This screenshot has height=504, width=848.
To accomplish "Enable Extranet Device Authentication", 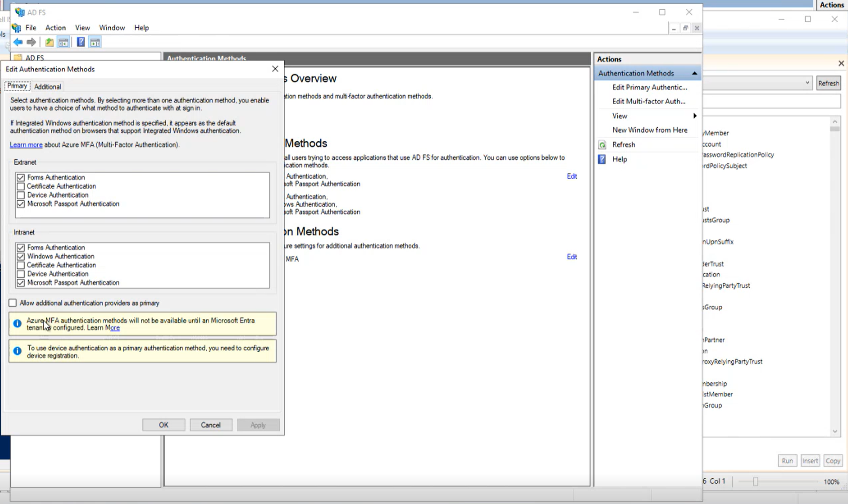I will pyautogui.click(x=21, y=195).
